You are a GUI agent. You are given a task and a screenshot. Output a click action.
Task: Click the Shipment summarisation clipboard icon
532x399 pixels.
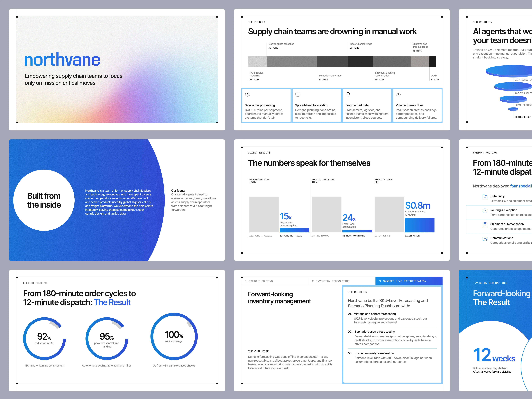coord(485,225)
